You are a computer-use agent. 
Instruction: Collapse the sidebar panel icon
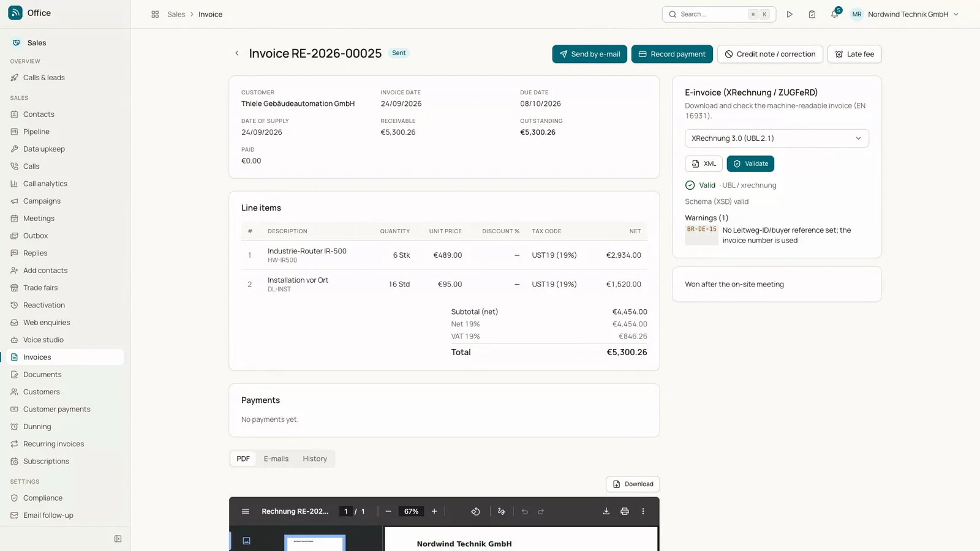pos(118,539)
